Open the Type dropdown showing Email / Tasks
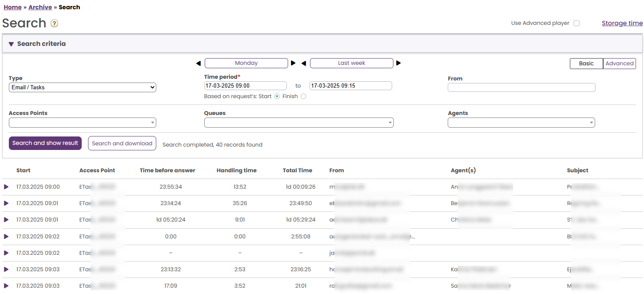Screen dimensions: 644x294 coord(83,88)
